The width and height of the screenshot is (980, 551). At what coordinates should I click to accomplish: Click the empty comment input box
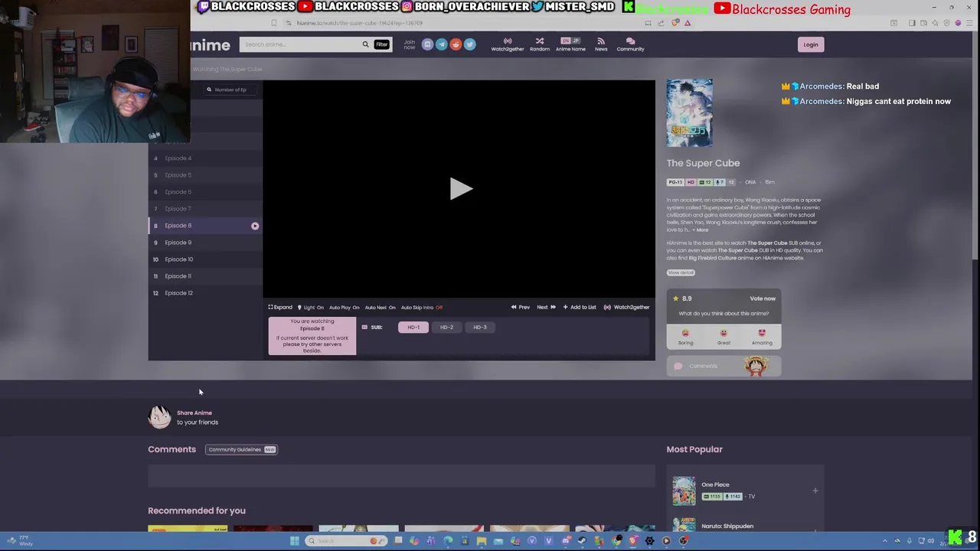[x=401, y=476]
